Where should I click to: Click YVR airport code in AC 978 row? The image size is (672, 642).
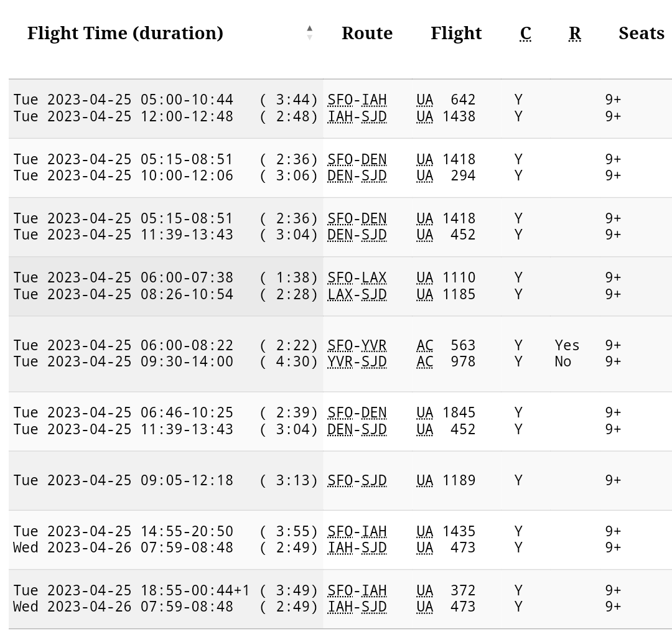pyautogui.click(x=340, y=361)
